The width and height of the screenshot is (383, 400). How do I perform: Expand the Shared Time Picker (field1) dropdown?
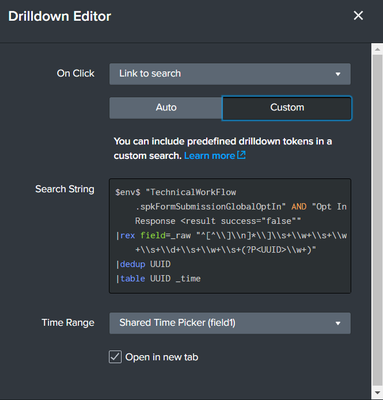(230, 323)
